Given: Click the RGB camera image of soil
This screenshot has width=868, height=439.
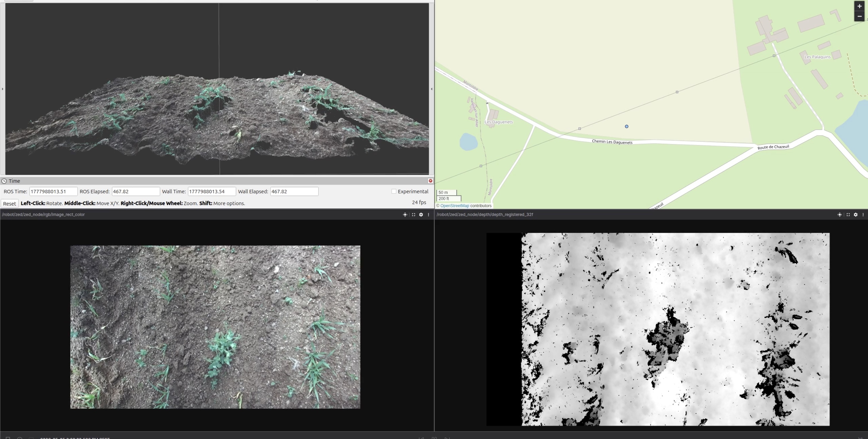Looking at the screenshot, I should [215, 327].
